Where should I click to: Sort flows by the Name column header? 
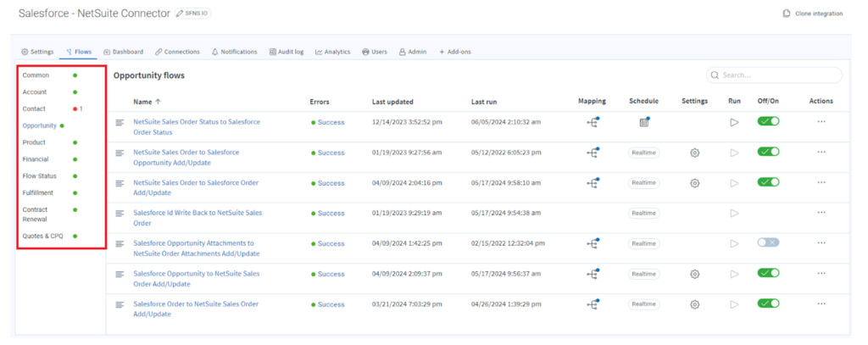point(146,102)
